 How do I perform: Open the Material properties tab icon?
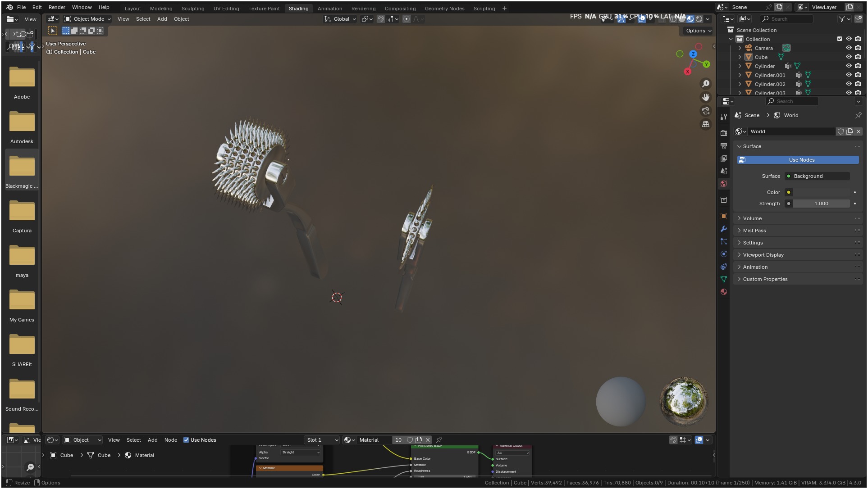tap(724, 292)
